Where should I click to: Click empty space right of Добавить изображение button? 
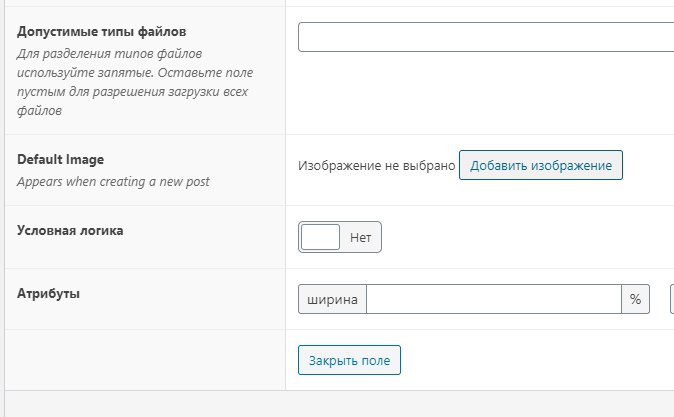pyautogui.click(x=648, y=166)
